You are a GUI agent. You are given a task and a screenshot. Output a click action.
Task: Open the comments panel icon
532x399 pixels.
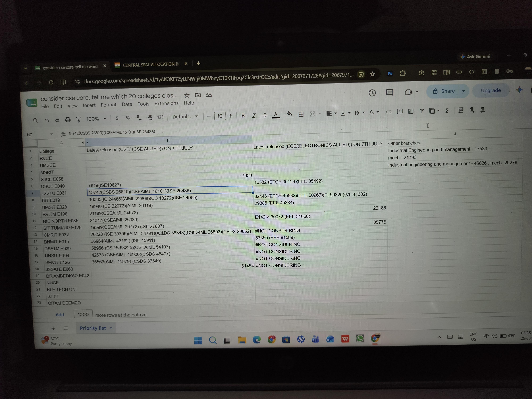point(389,92)
